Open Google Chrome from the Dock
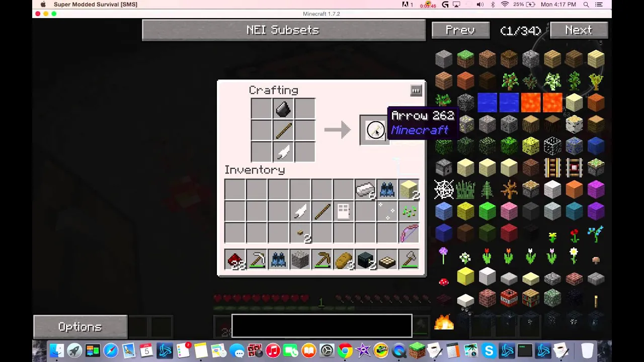 pyautogui.click(x=345, y=350)
